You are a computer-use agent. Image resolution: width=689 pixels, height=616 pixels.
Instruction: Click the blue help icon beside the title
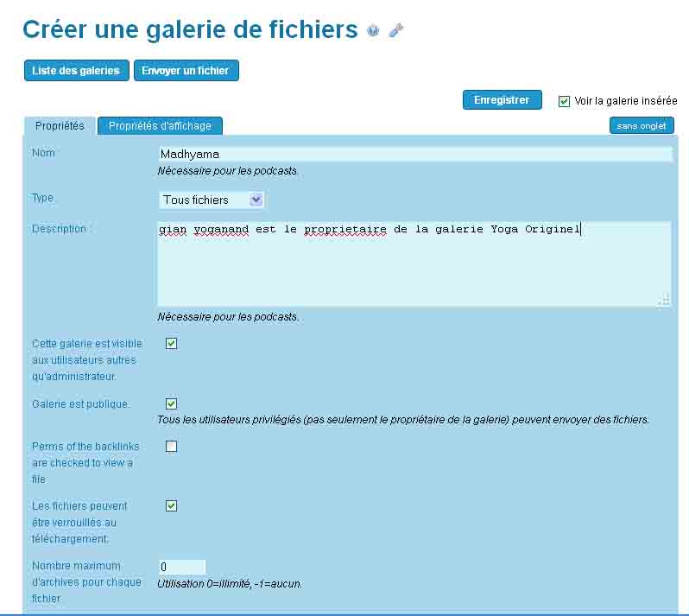click(373, 31)
